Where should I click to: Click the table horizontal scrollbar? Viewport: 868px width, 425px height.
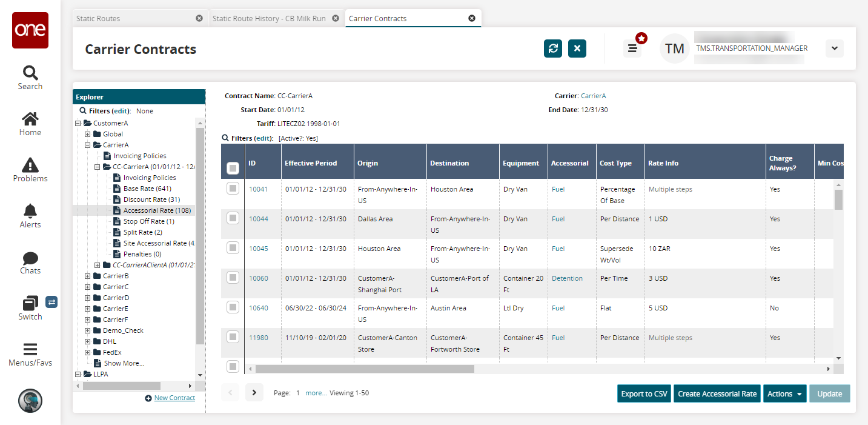[365, 369]
